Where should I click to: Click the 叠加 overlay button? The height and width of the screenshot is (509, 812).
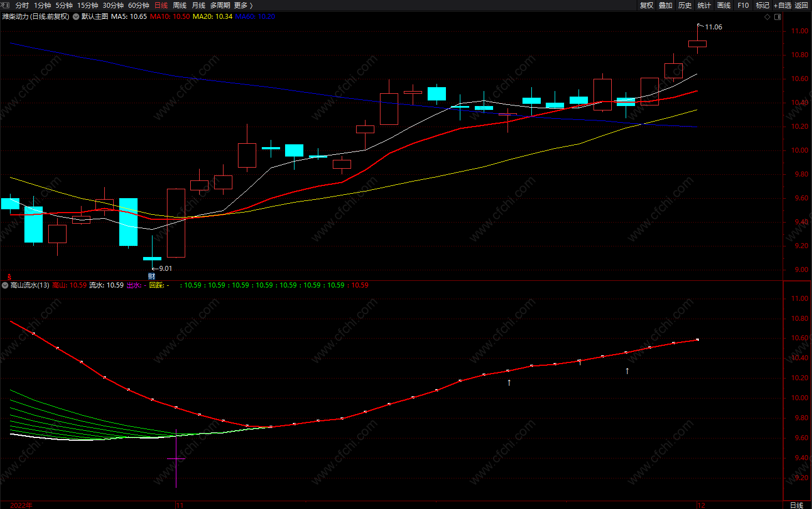tap(666, 5)
